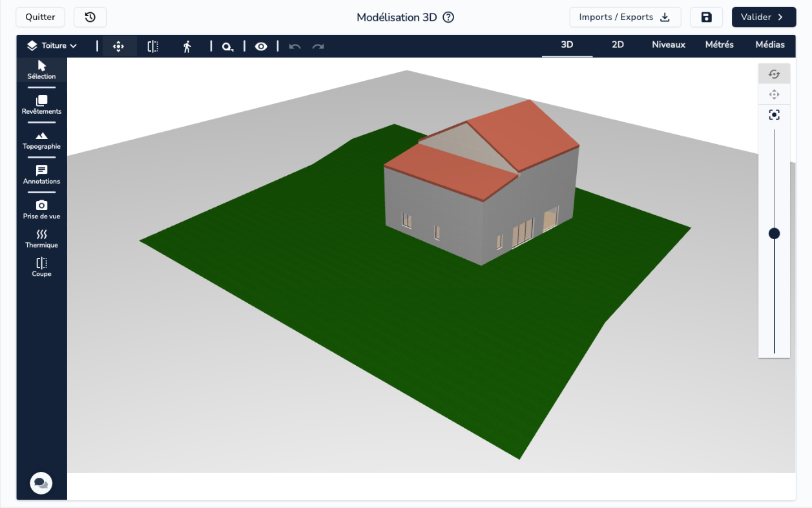Expand the Toiture layer dropdown
This screenshot has width=812, height=508.
tap(52, 46)
